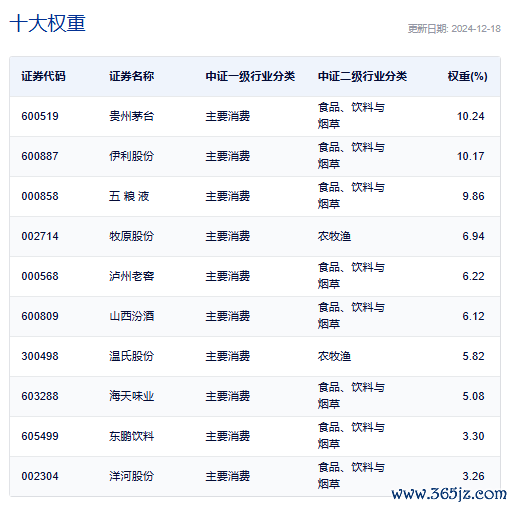Click the 农牧渔 category in 牧原股份 row

tap(334, 236)
